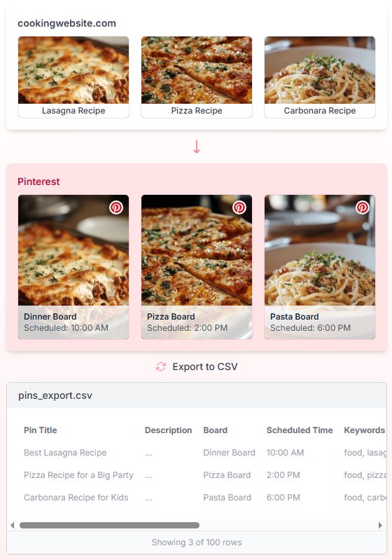The image size is (392, 560).
Task: Click the pink downward arrow icon
Action: [197, 146]
